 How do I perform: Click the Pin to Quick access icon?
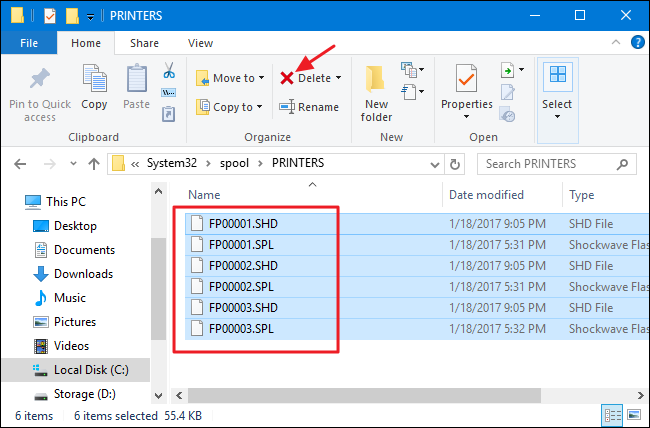[40, 82]
